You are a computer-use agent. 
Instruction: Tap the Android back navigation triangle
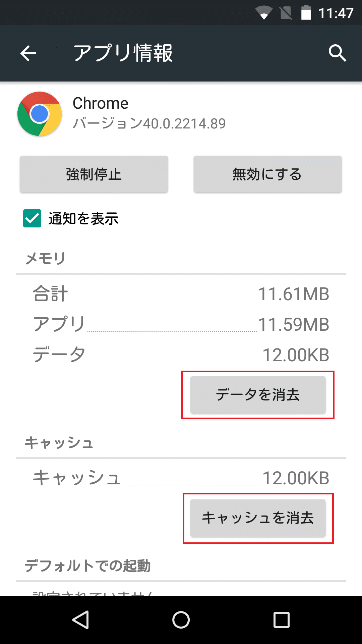tap(81, 620)
